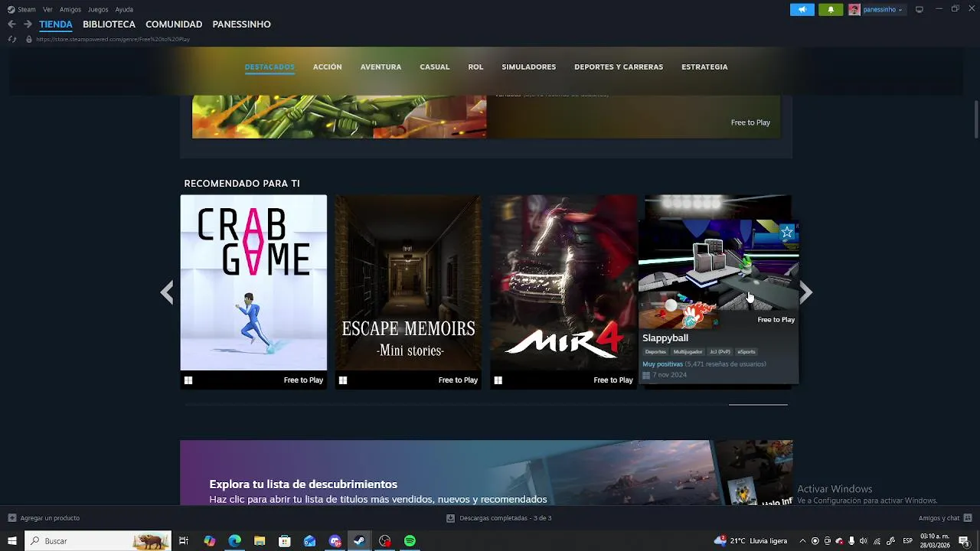Viewport: 980px width, 551px height.
Task: Select the AVENTURA genre tab
Action: pos(381,67)
